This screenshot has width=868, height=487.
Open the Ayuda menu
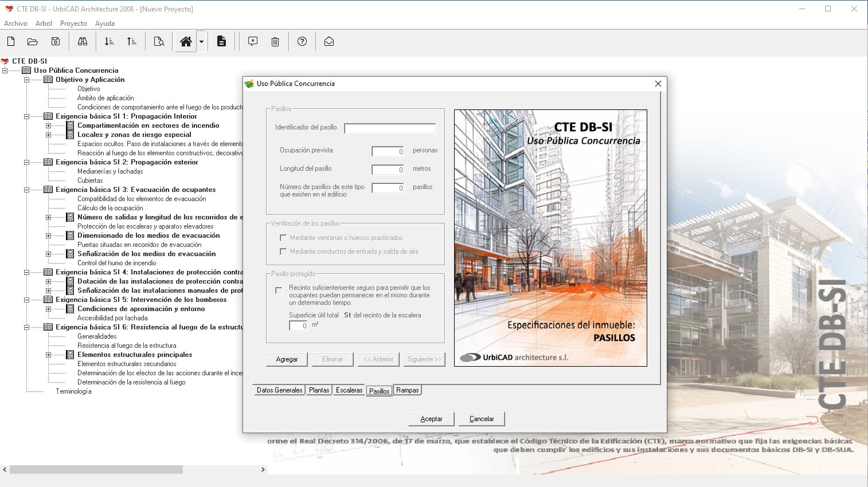tap(105, 23)
